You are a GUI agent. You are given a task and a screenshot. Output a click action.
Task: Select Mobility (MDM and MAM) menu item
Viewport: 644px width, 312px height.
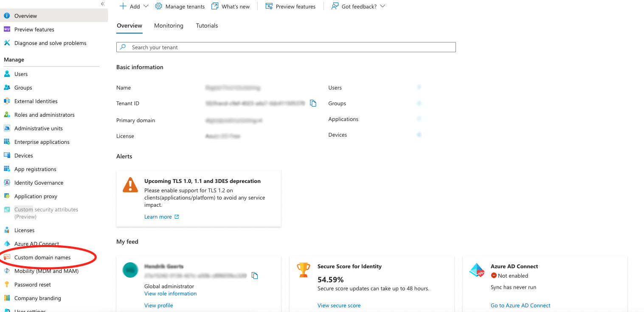click(46, 271)
